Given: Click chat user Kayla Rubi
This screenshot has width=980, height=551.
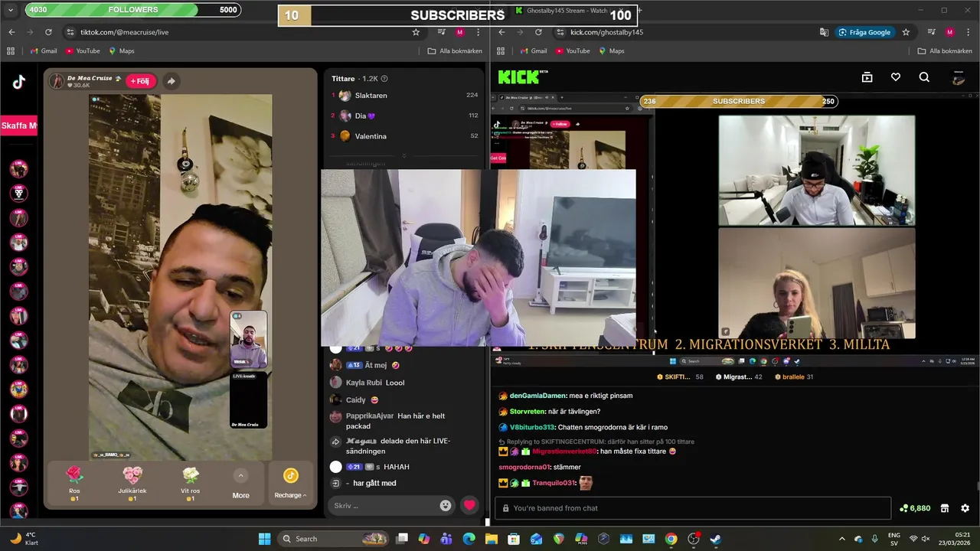Looking at the screenshot, I should point(364,383).
